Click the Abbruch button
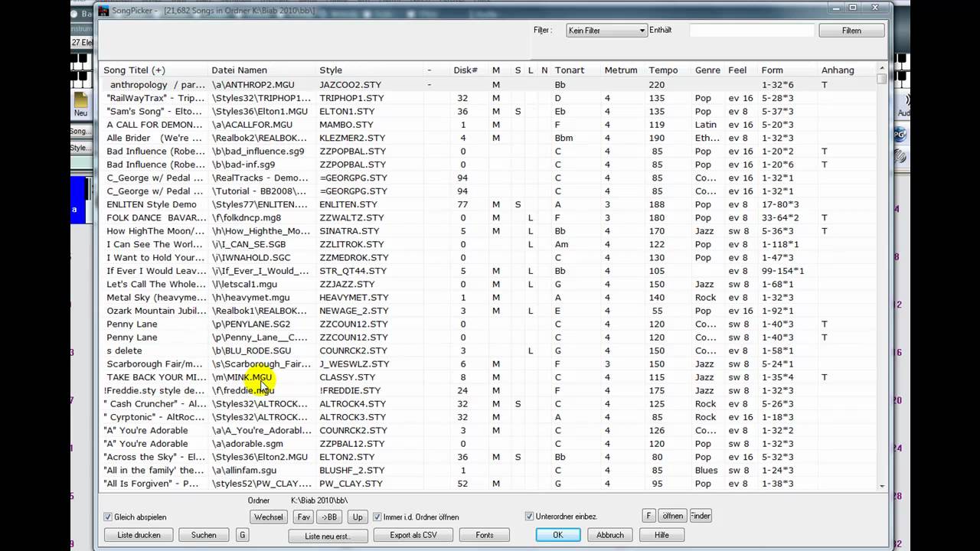This screenshot has height=551, width=980. click(610, 535)
